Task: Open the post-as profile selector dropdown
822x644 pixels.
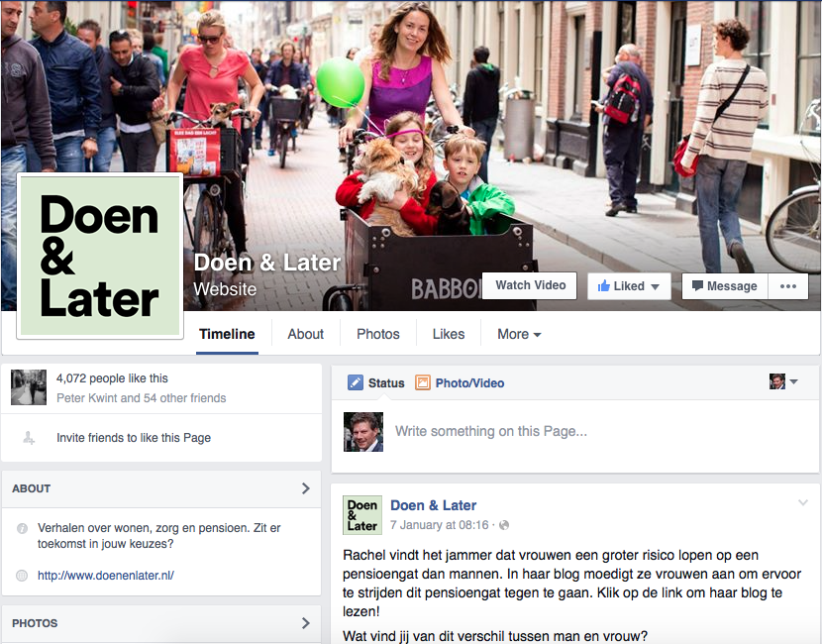Action: click(x=783, y=381)
